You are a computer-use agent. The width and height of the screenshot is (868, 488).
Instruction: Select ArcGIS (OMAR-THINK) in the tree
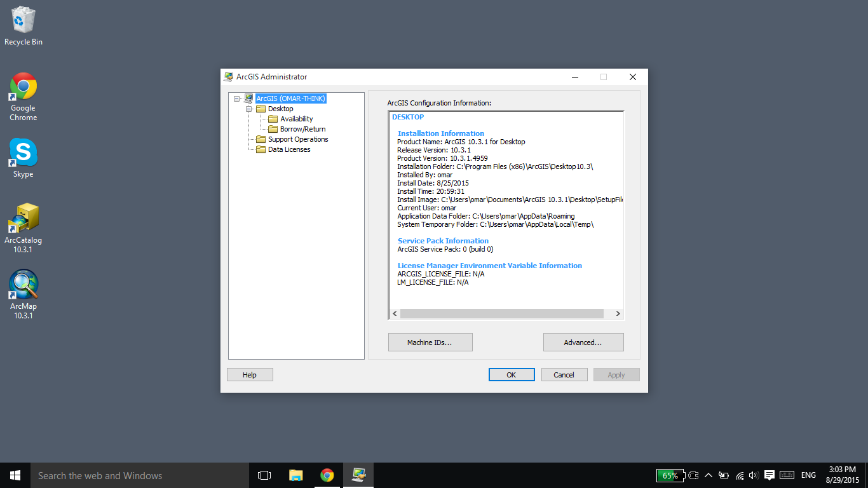point(290,98)
